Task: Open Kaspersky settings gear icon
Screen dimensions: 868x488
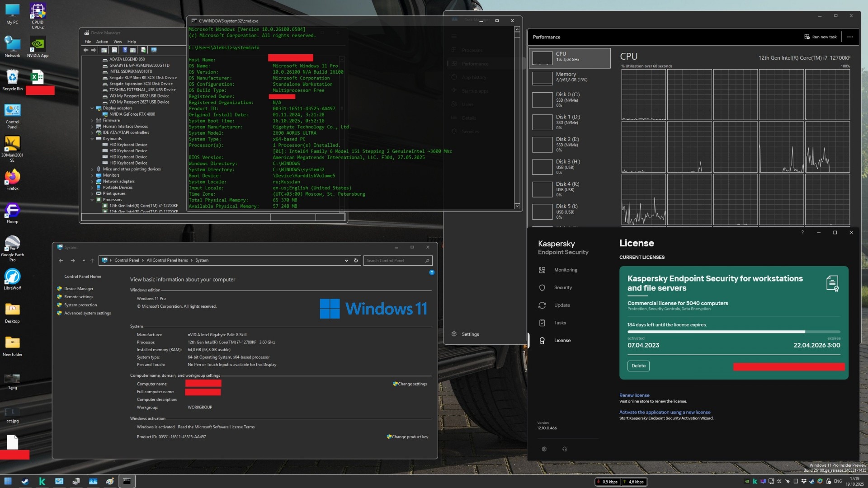Action: coord(544,449)
